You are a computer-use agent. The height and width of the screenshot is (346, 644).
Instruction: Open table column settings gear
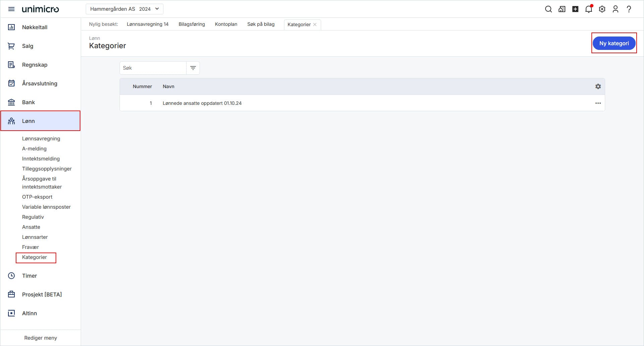coord(598,86)
